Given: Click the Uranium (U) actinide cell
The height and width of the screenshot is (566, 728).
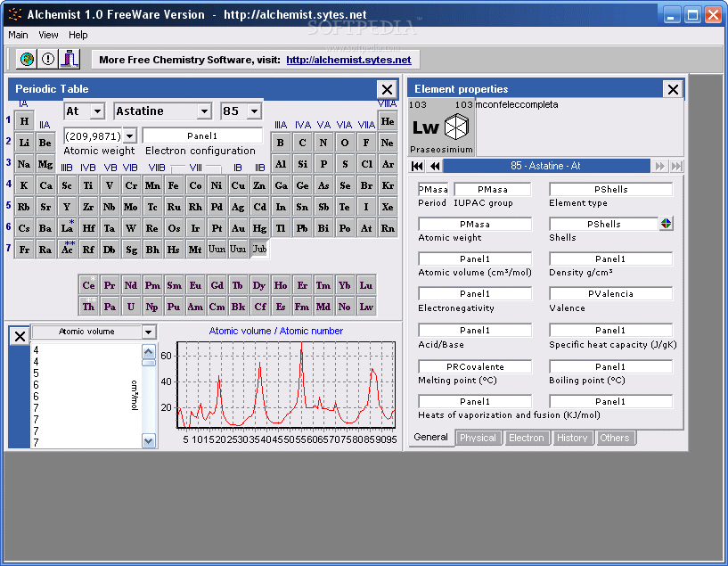Looking at the screenshot, I should [x=131, y=307].
